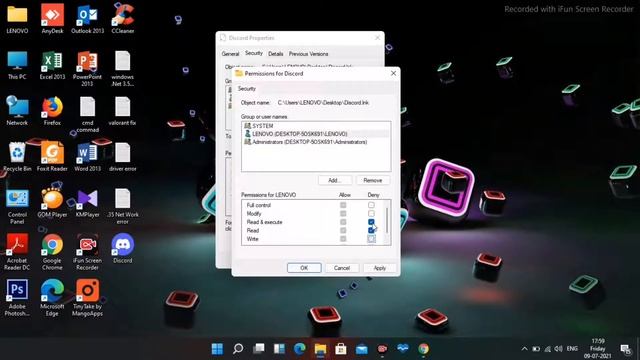Select Security tab in Permissions dialog

[x=247, y=89]
